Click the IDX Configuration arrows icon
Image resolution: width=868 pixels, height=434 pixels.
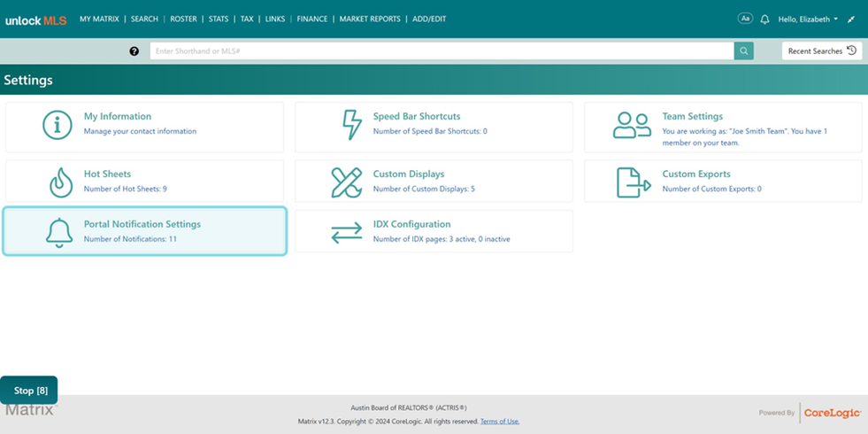[x=347, y=233]
